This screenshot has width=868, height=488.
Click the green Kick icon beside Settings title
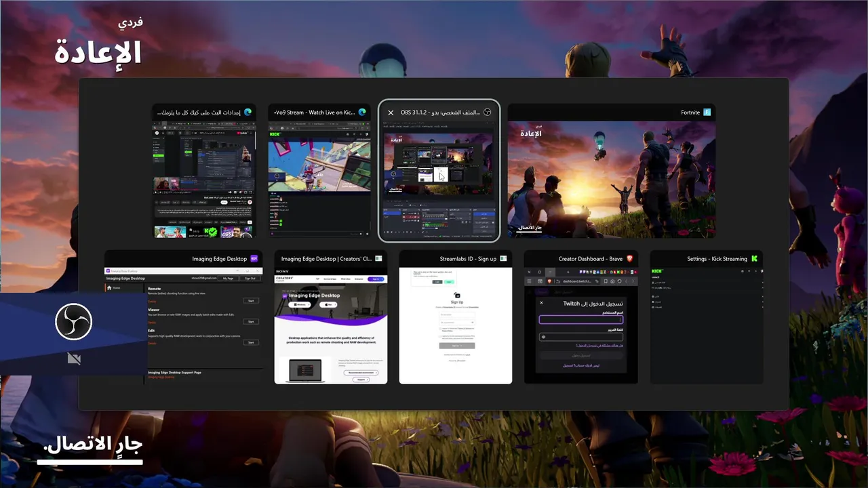(x=754, y=259)
